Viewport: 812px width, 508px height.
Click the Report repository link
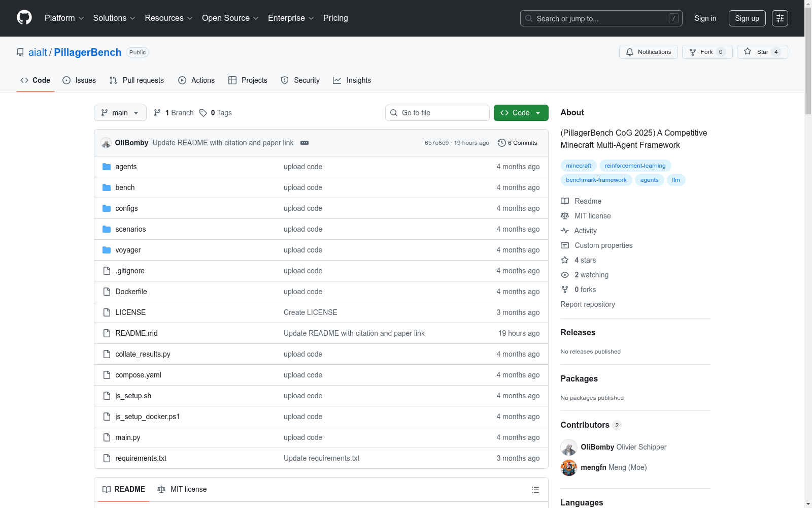point(588,304)
